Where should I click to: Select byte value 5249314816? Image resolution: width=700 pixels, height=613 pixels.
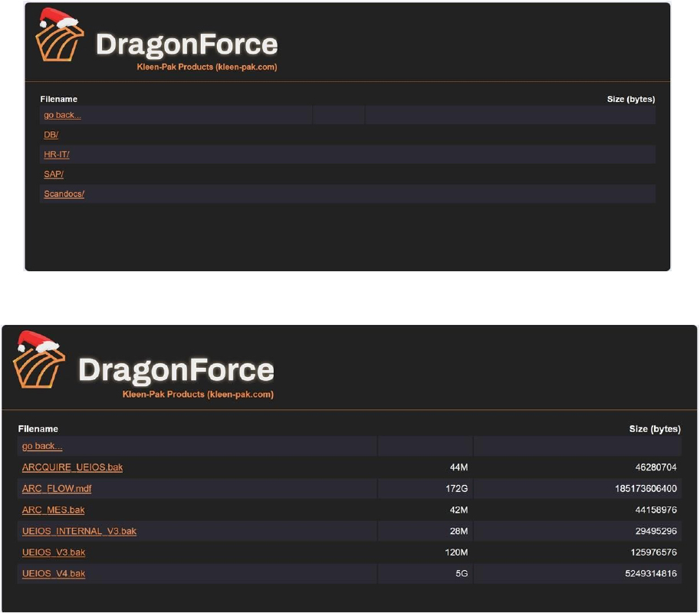(651, 574)
